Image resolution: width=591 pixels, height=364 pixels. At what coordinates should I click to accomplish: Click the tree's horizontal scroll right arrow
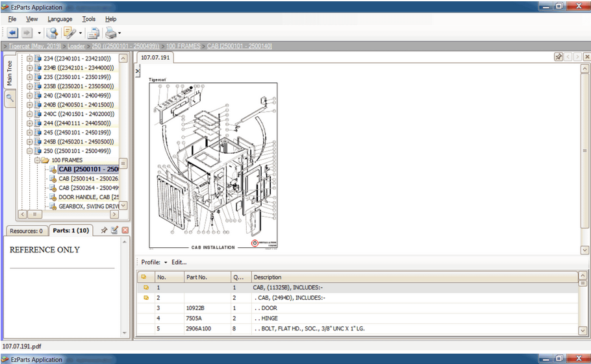pos(114,214)
